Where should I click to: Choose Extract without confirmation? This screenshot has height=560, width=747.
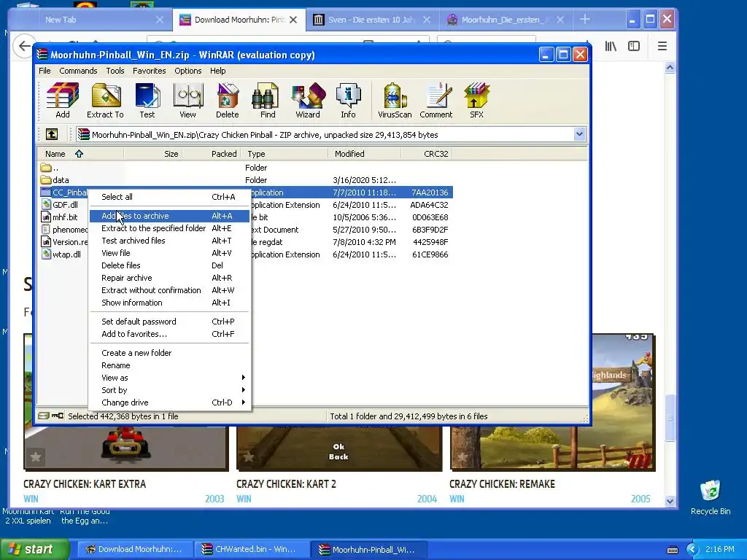169,290
